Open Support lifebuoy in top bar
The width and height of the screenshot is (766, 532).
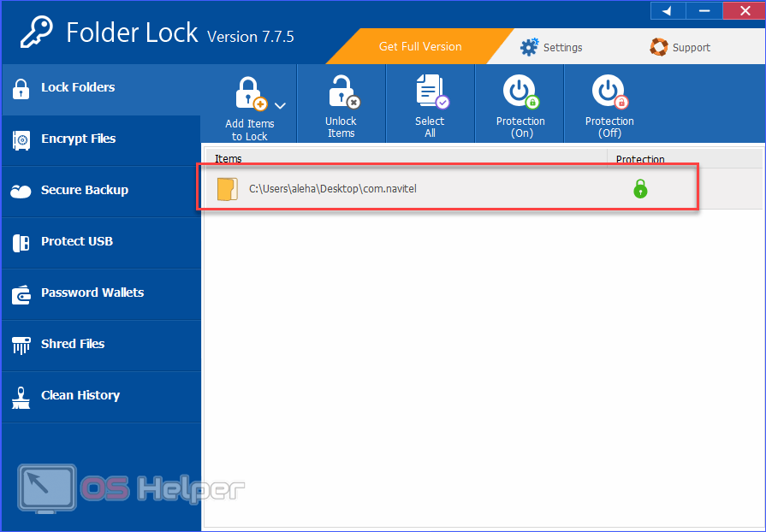click(x=658, y=47)
